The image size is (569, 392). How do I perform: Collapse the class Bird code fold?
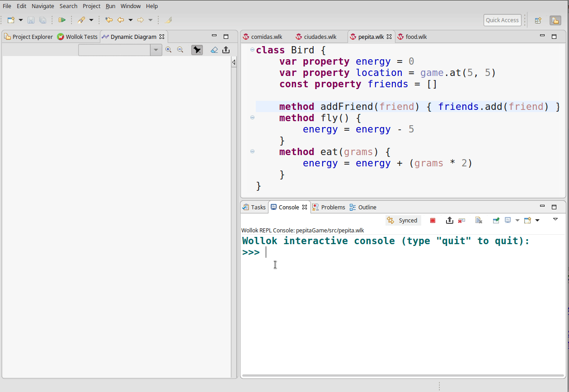(x=252, y=50)
